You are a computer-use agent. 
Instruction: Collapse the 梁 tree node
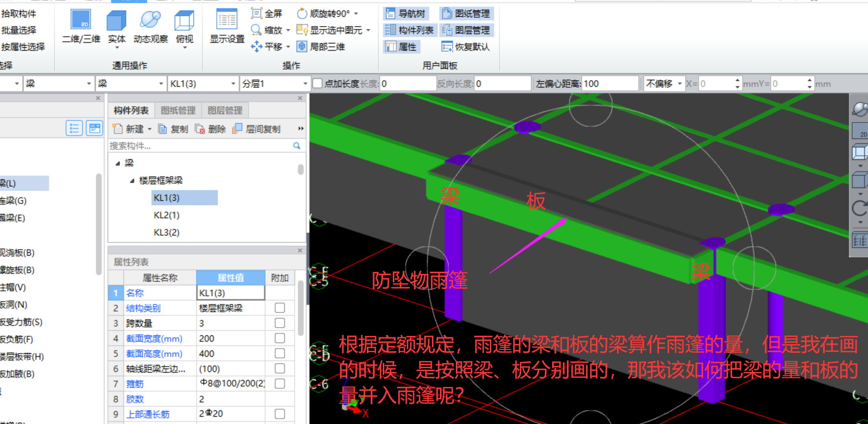tap(118, 164)
